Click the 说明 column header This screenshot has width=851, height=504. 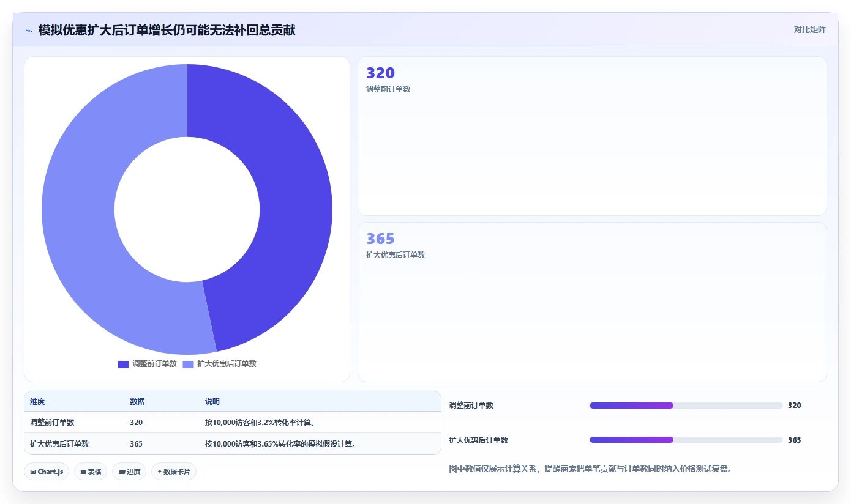coord(212,402)
